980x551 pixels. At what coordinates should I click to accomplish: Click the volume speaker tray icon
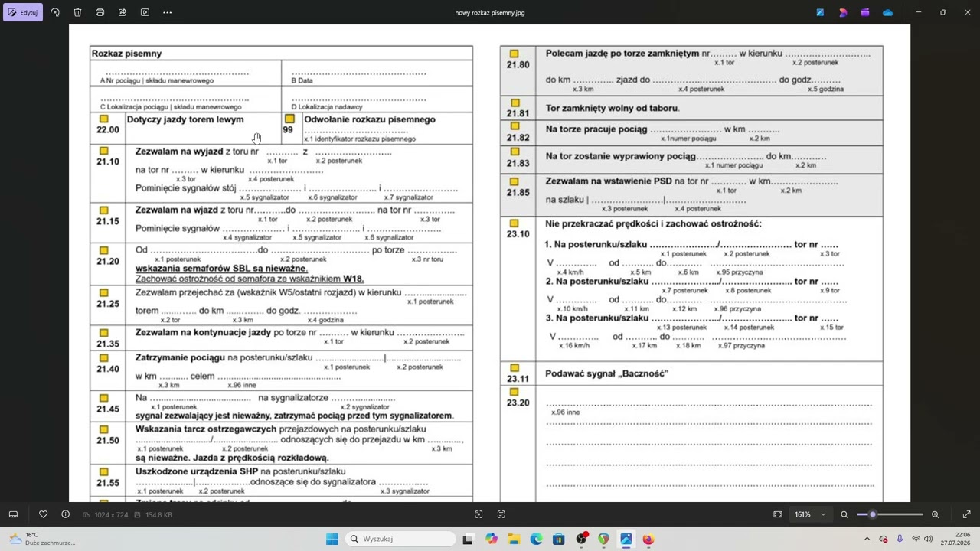(x=929, y=539)
